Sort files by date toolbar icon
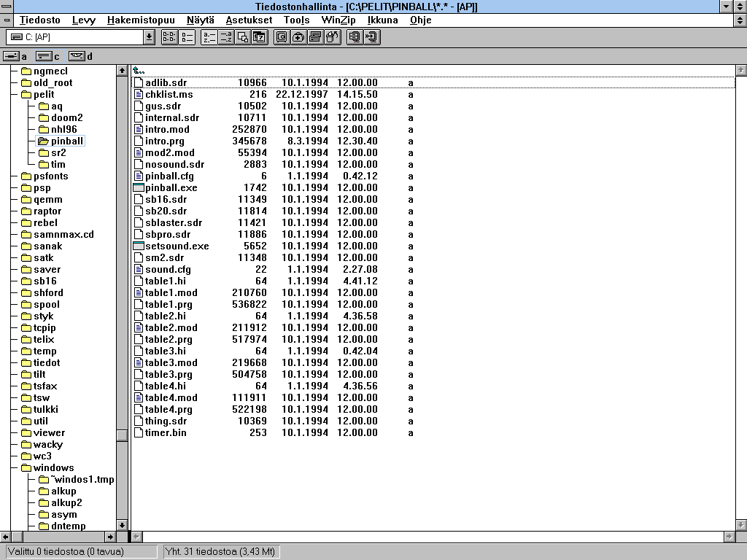This screenshot has width=747, height=560. 260,37
